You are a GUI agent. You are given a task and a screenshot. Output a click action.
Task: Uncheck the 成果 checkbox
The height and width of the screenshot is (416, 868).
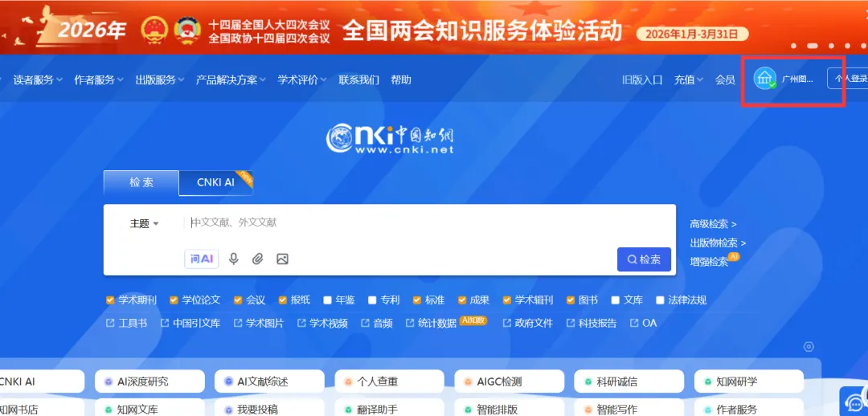pos(462,300)
